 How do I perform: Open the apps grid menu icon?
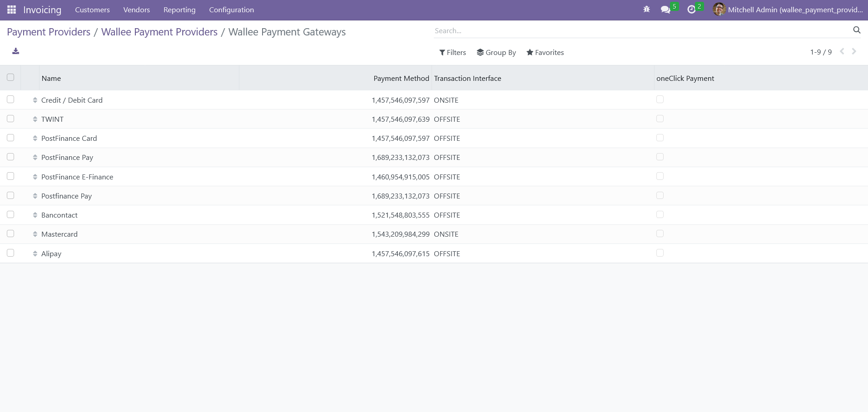[x=11, y=10]
